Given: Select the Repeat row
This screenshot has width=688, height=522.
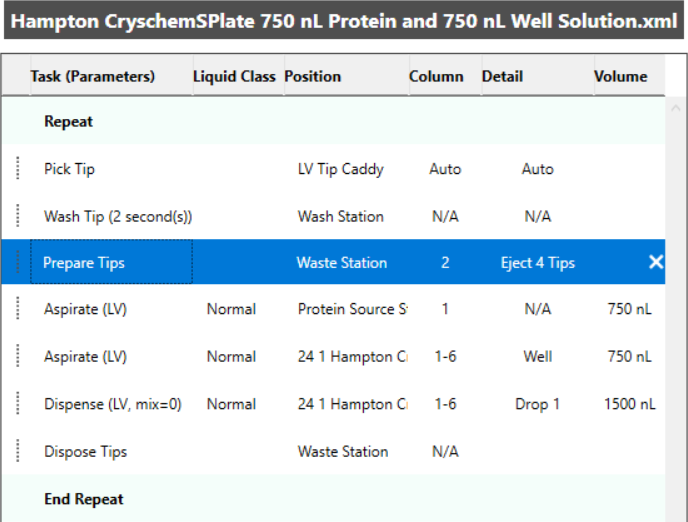Looking at the screenshot, I should (69, 122).
